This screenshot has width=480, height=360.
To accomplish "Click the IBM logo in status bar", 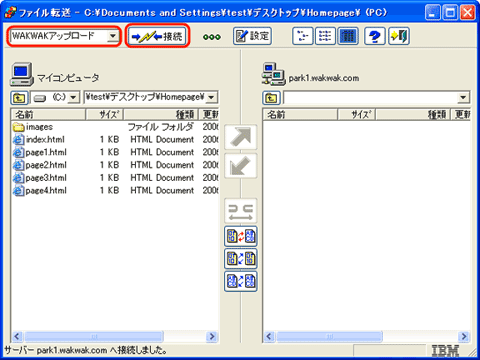I will [x=445, y=351].
